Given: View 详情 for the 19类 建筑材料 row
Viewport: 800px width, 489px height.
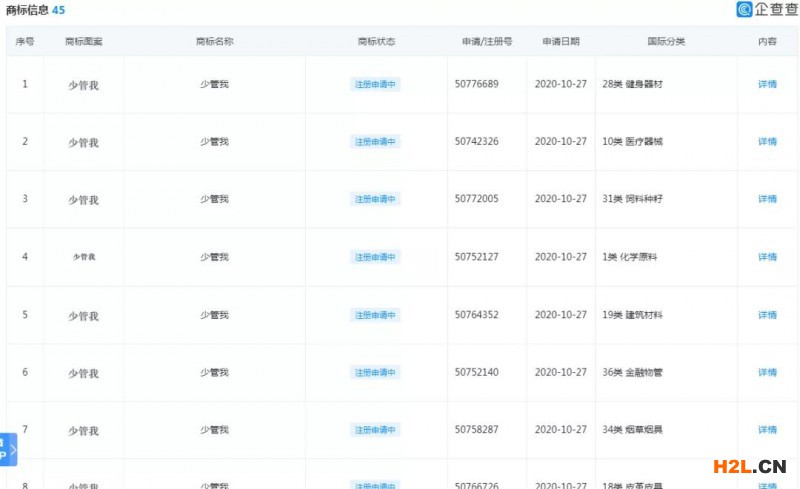Looking at the screenshot, I should pyautogui.click(x=767, y=315).
